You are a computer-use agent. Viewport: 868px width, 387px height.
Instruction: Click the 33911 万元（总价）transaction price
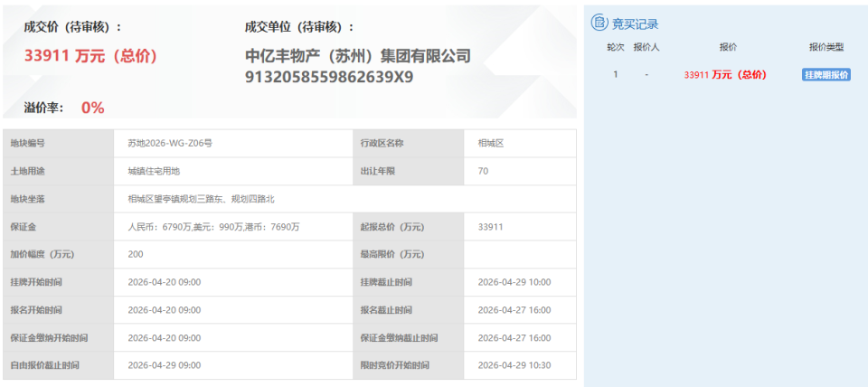pos(90,56)
